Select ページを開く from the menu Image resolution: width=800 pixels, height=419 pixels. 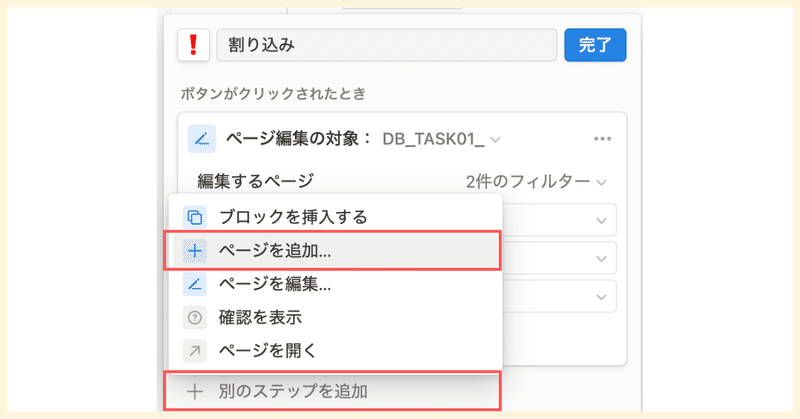pos(335,351)
